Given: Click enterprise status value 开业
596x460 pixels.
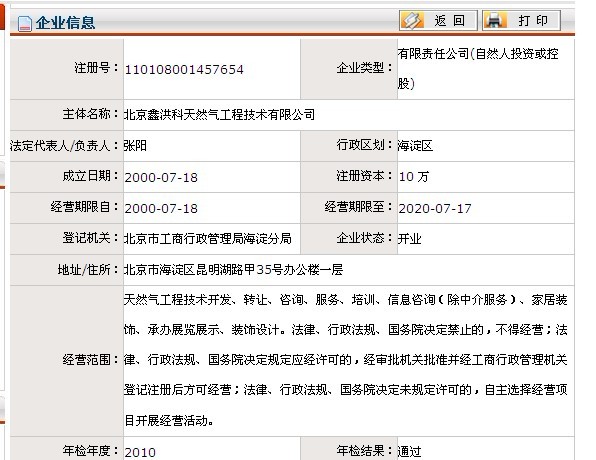Looking at the screenshot, I should tap(409, 239).
